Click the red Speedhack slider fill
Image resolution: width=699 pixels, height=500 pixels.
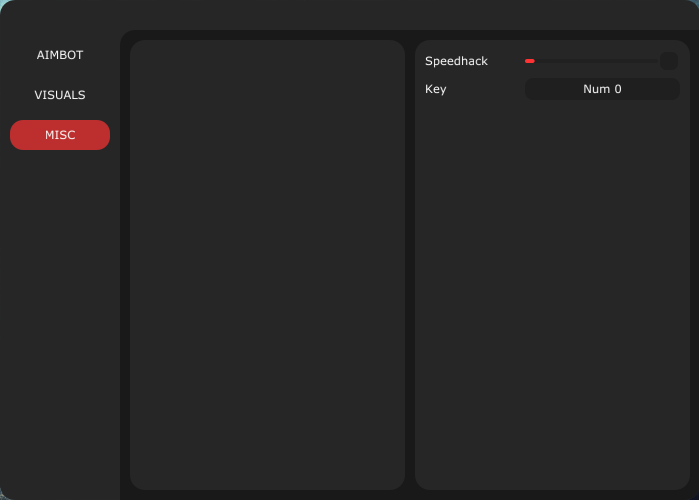pos(530,61)
